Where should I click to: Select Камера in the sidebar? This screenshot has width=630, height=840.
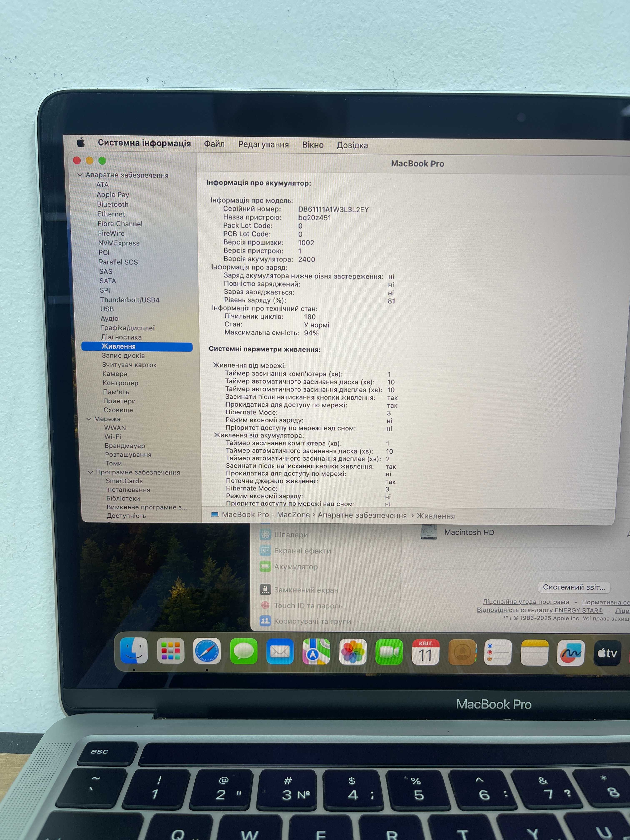click(115, 374)
